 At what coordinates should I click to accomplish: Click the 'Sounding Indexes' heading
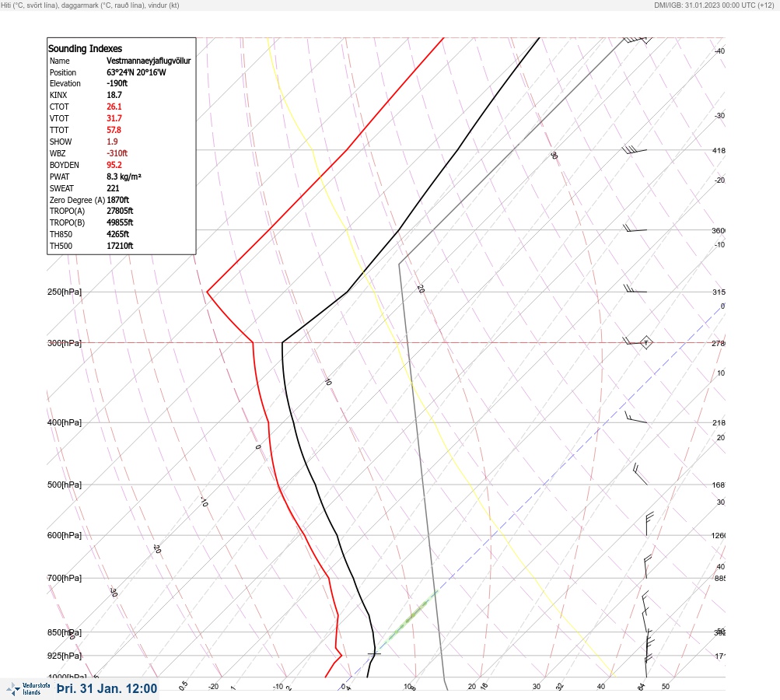click(x=85, y=49)
